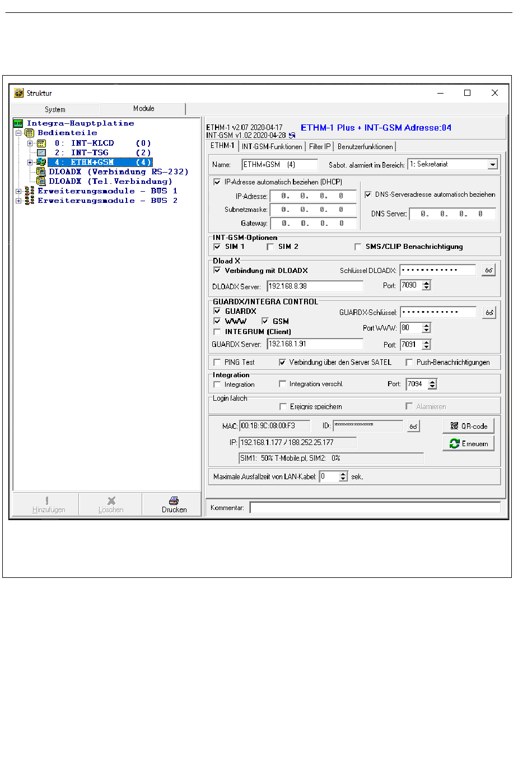Switch to the INT-GSM-Funktionen tab
The width and height of the screenshot is (532, 783).
(x=272, y=147)
